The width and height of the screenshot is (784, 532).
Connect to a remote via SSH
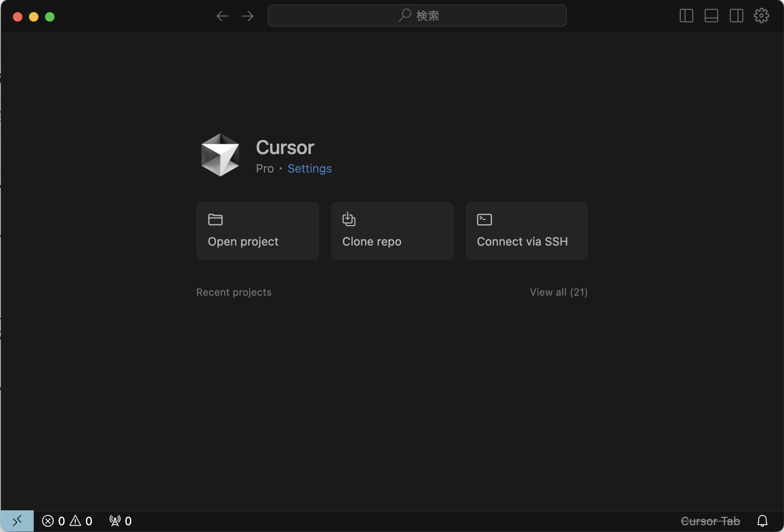coord(526,231)
